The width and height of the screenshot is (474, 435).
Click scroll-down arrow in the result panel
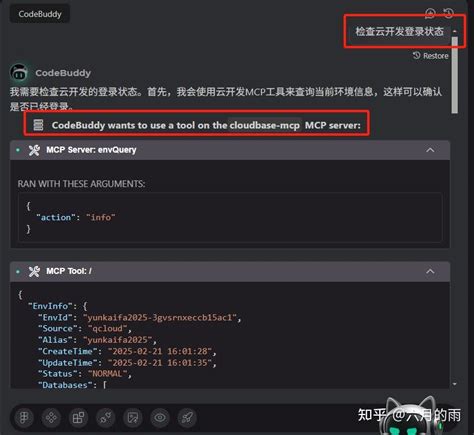pyautogui.click(x=455, y=384)
